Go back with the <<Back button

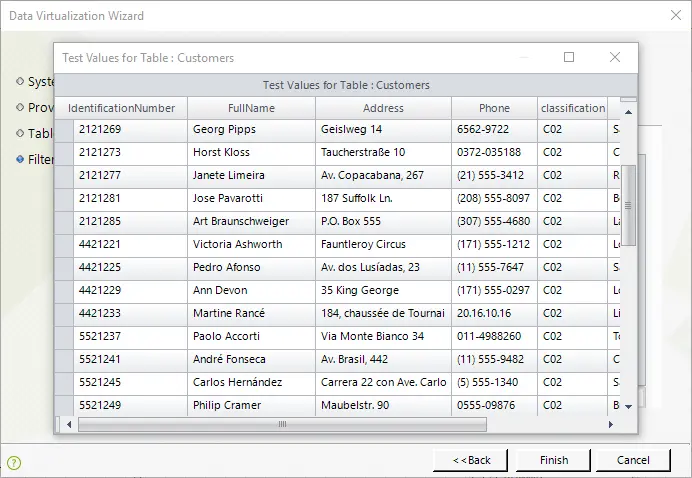470,460
